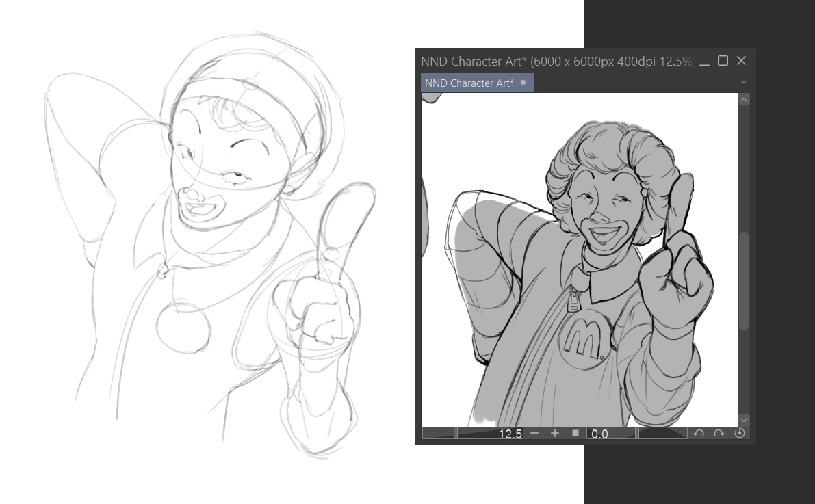The height and width of the screenshot is (504, 815).
Task: Click vertical scrollbar up arrow
Action: point(744,100)
